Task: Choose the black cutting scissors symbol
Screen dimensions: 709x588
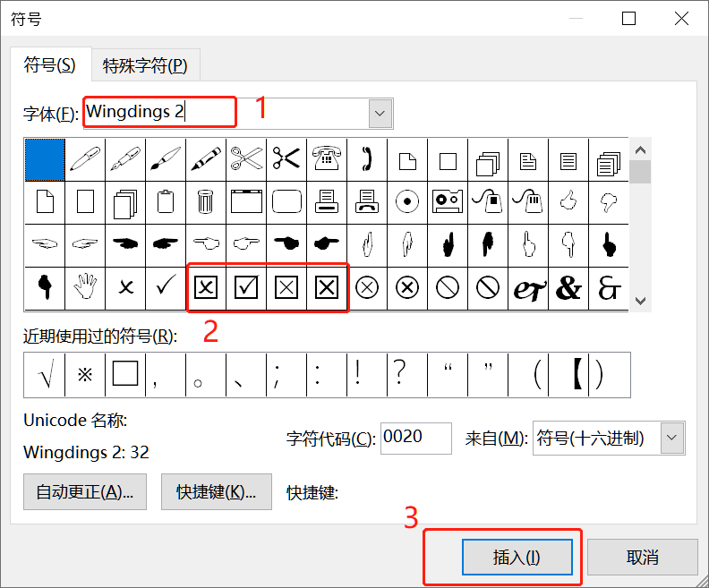Action: click(x=286, y=160)
